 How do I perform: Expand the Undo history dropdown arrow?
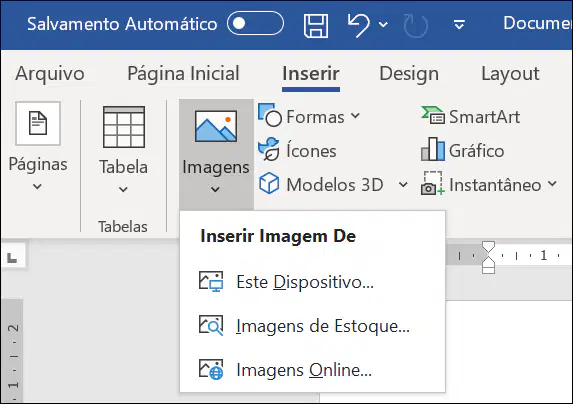383,24
